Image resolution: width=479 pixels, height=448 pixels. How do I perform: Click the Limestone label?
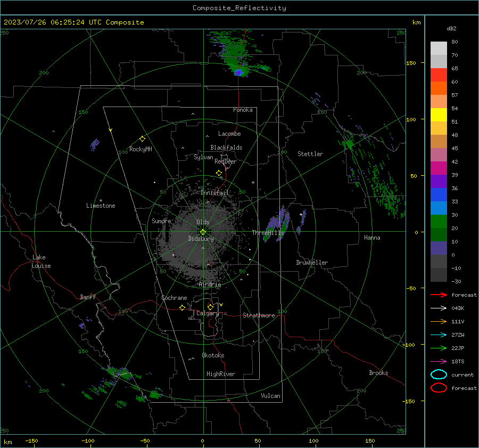tap(101, 206)
